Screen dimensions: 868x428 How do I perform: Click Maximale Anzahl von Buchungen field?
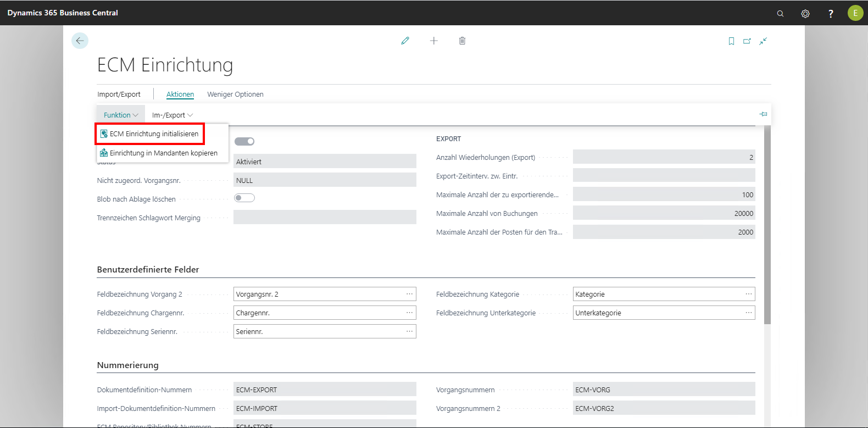pyautogui.click(x=664, y=213)
